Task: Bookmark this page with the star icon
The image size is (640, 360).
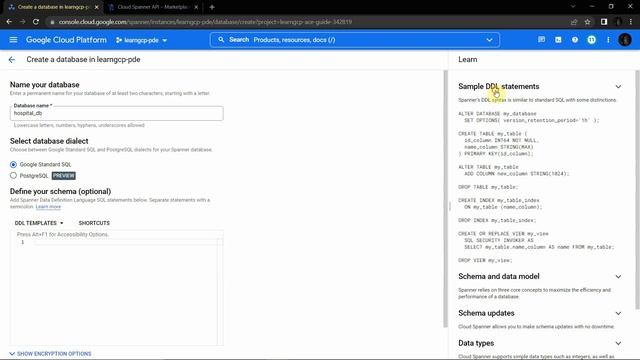Action: click(x=587, y=22)
